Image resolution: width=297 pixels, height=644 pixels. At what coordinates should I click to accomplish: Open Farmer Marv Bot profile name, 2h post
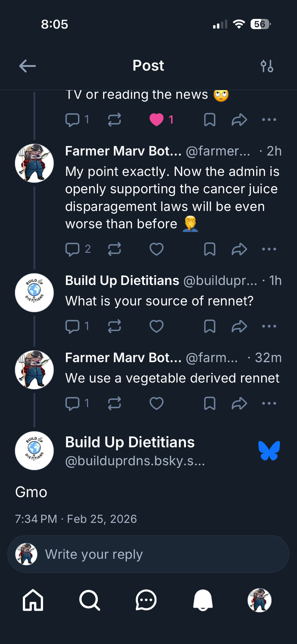pos(123,151)
